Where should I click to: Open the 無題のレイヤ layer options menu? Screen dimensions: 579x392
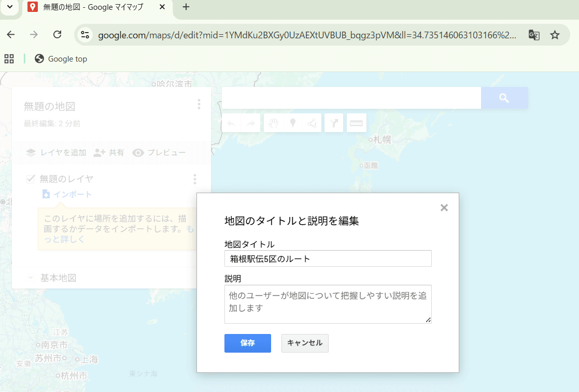point(194,179)
